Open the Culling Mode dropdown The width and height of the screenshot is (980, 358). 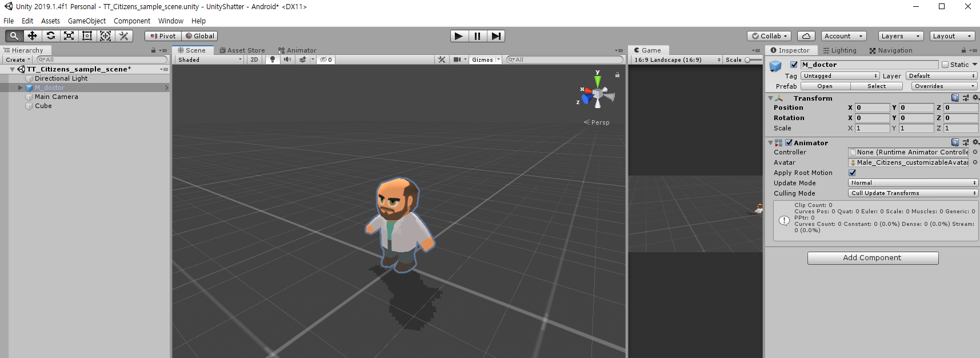(913, 193)
